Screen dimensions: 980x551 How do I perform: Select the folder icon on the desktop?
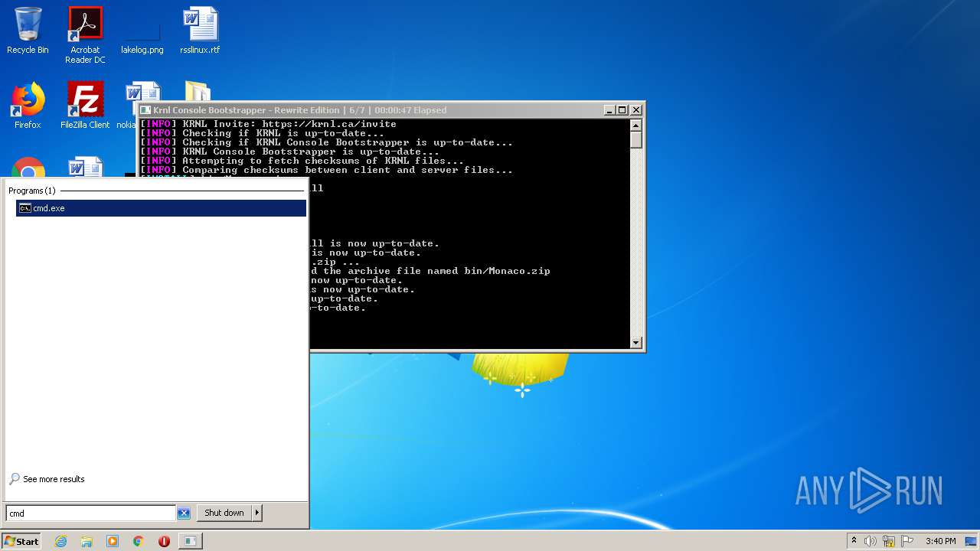(x=198, y=91)
